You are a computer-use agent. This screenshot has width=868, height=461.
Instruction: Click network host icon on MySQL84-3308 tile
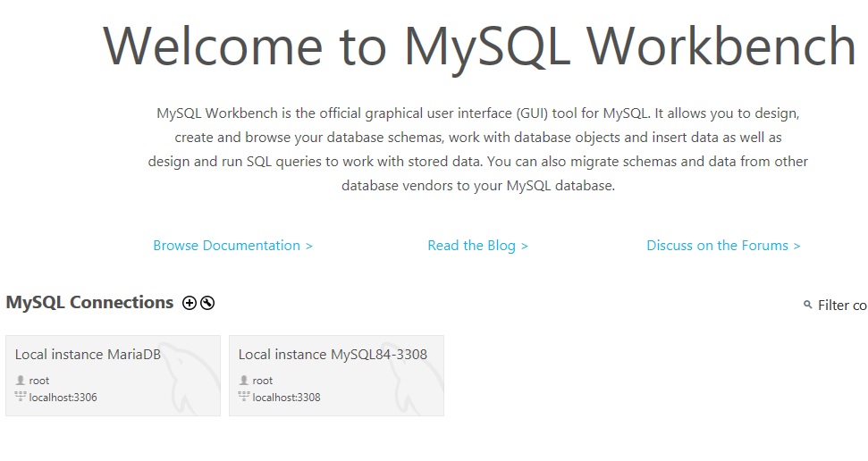244,397
